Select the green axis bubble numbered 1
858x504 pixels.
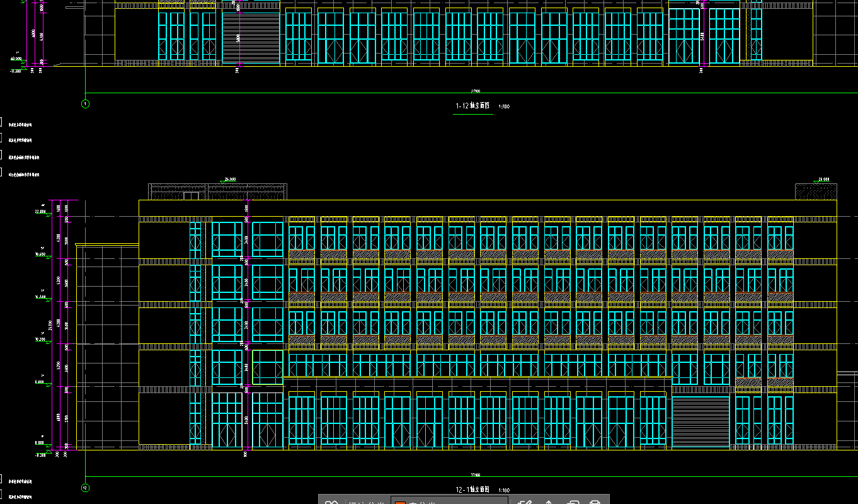86,104
